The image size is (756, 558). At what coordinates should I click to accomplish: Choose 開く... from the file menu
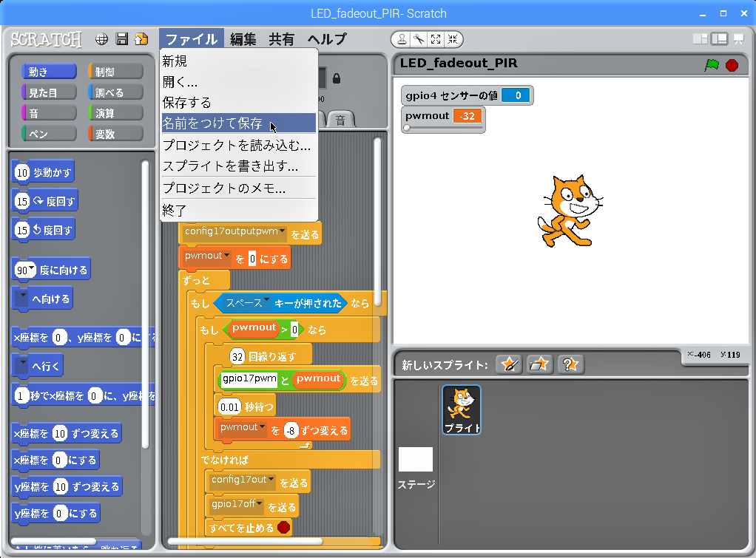pyautogui.click(x=239, y=82)
